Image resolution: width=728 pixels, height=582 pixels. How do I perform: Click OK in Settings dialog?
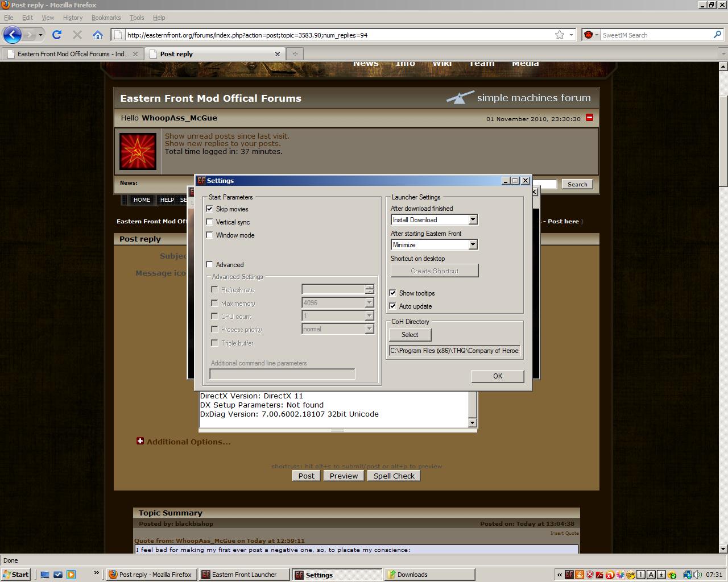coord(498,376)
